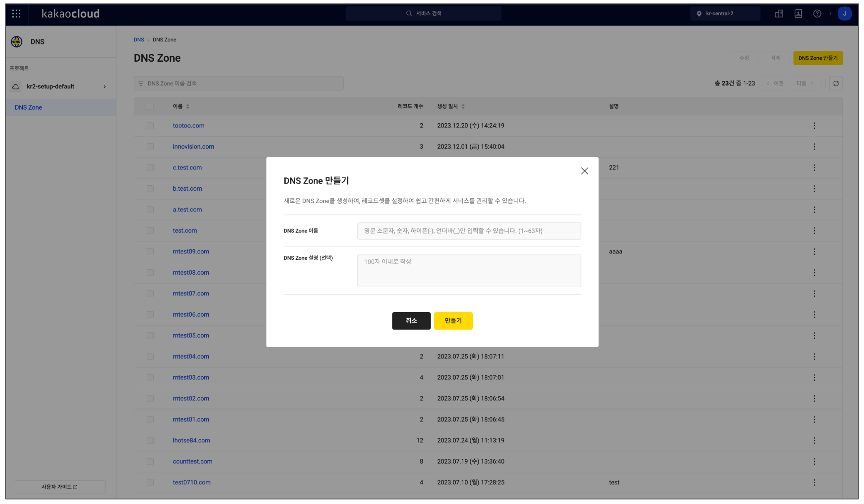Click the 삭제 delete button
The image size is (864, 504).
pyautogui.click(x=775, y=58)
